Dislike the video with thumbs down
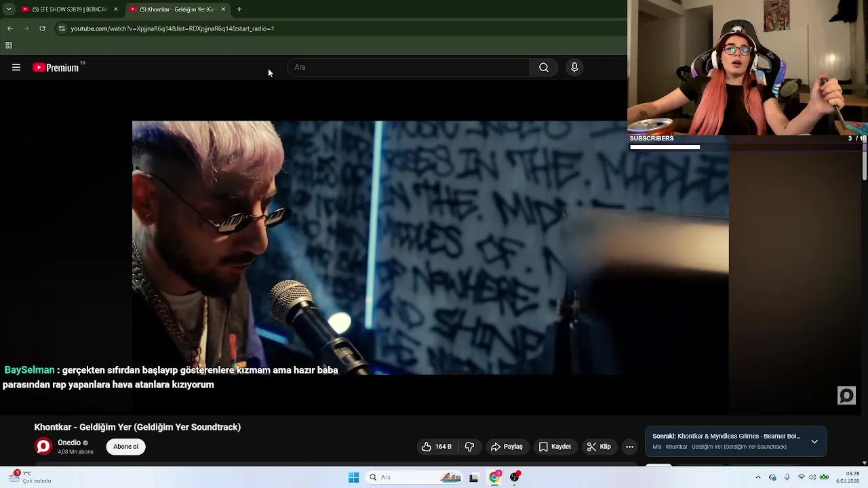Image resolution: width=868 pixels, height=488 pixels. [x=469, y=447]
